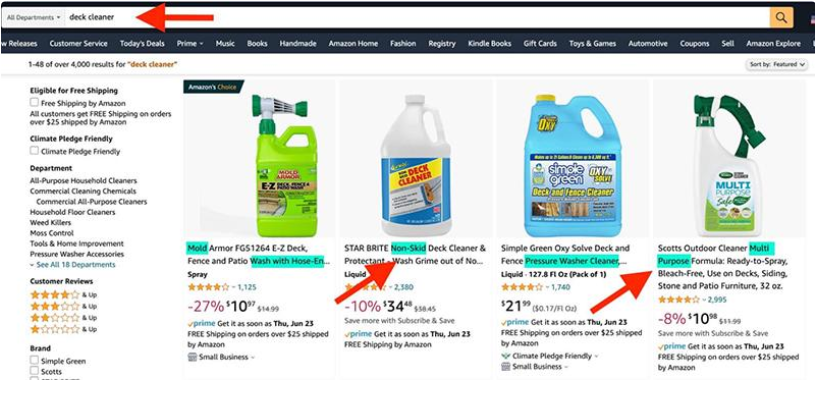Select the 2 stars & Up rating filter
Viewport: 815px width, 400px height.
63,317
